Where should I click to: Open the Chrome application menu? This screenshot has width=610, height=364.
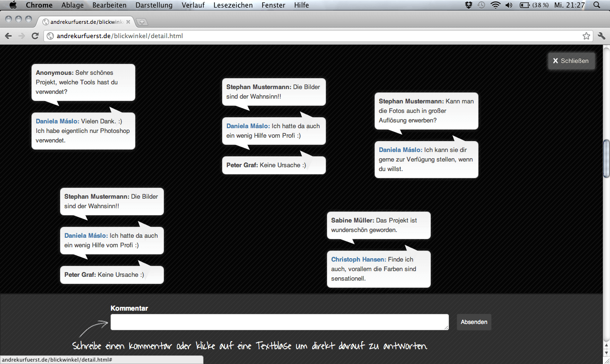point(39,5)
